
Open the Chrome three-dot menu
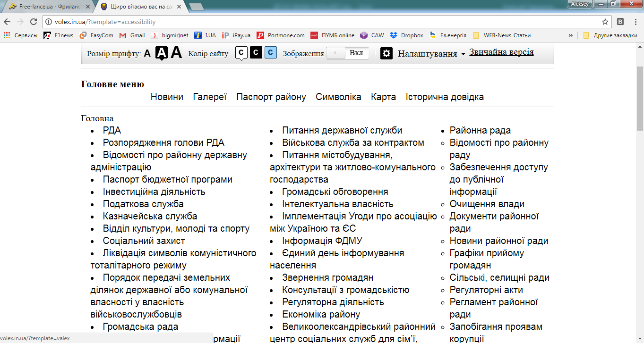click(635, 22)
